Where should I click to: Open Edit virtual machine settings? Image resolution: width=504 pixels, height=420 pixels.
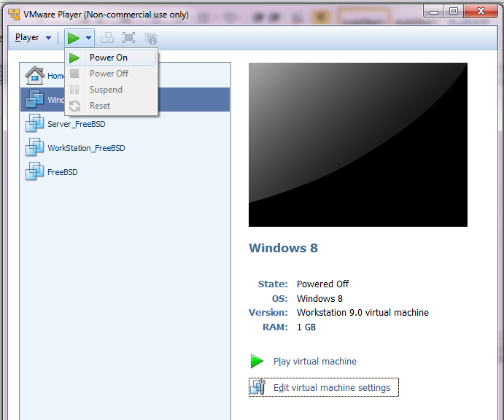[x=324, y=387]
